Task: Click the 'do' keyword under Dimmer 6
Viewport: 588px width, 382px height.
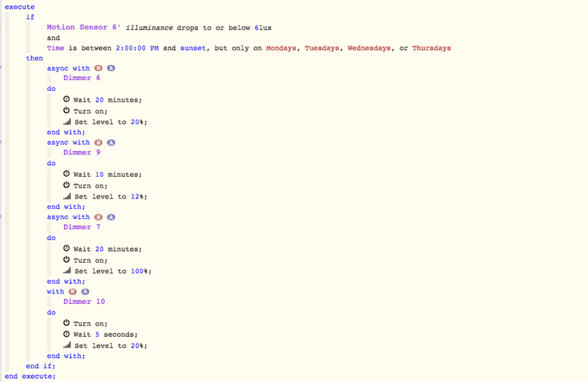Action: 51,89
